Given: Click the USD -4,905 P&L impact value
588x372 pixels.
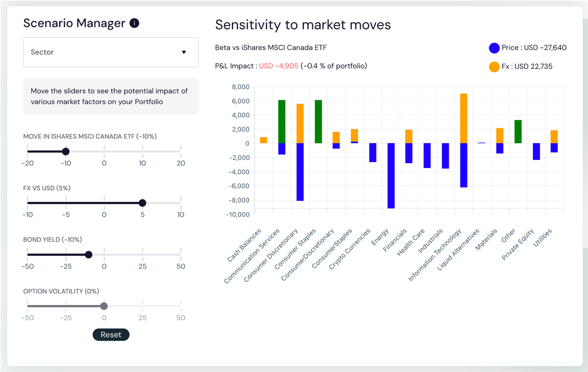Looking at the screenshot, I should tap(278, 66).
